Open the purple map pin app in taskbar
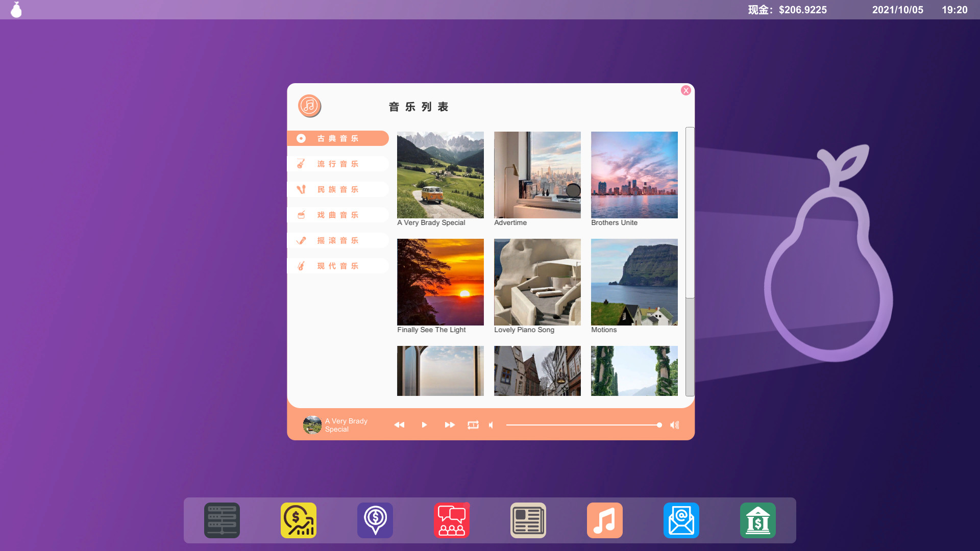The height and width of the screenshot is (551, 980). point(375,520)
